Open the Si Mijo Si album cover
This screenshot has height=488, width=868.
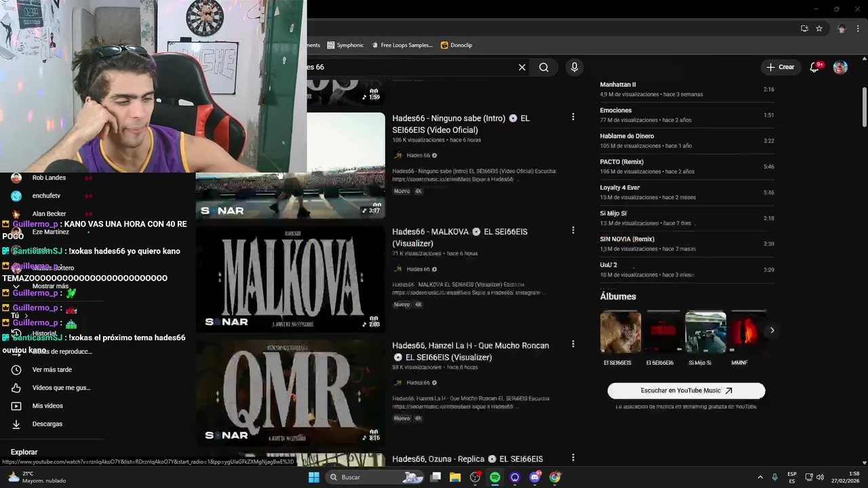[x=705, y=332]
